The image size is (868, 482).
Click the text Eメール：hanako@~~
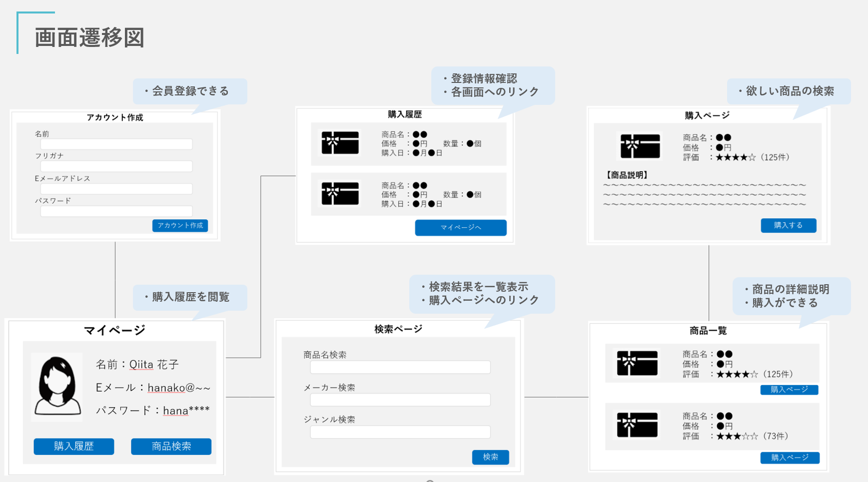click(153, 388)
